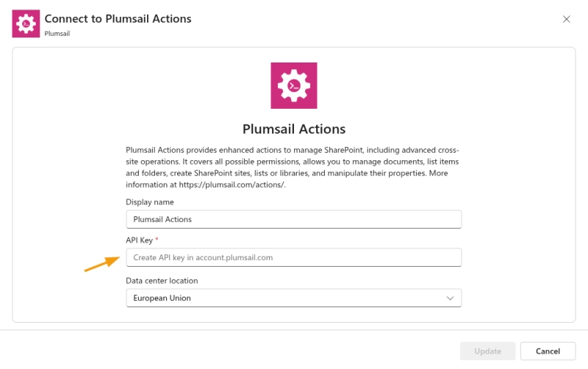Image resolution: width=588 pixels, height=369 pixels.
Task: Click the red required asterisk beside API Key
Action: (x=157, y=240)
